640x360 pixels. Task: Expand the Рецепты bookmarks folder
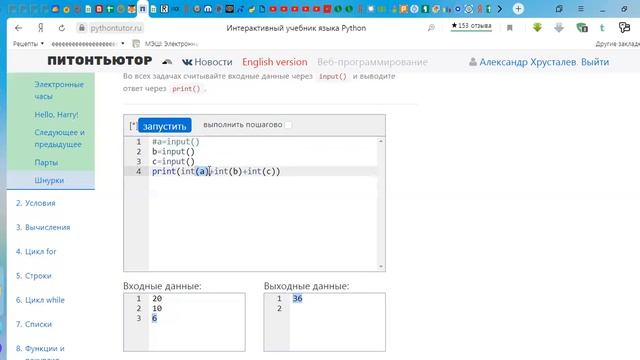28,43
